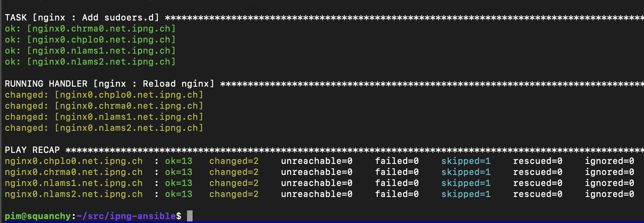644x223 pixels.
Task: Click "changed=2" in the nginx0.nlams1 recap row
Action: [234, 183]
